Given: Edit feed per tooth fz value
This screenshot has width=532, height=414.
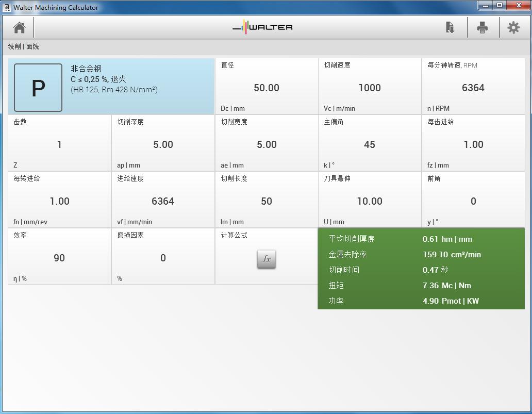Looking at the screenshot, I should point(473,144).
